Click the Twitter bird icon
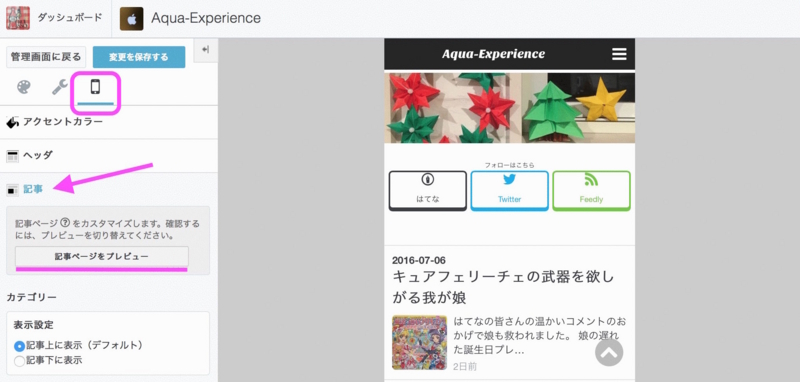 (x=509, y=180)
